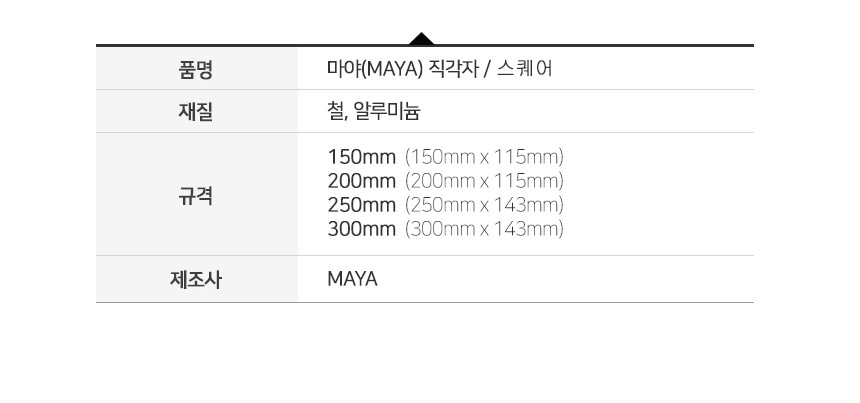
Task: Select the 300mm size entry
Action: pos(361,229)
